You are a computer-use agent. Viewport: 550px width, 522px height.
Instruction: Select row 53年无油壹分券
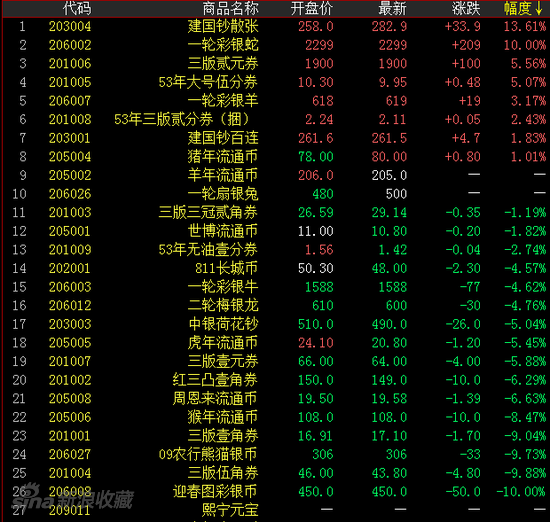pyautogui.click(x=276, y=250)
